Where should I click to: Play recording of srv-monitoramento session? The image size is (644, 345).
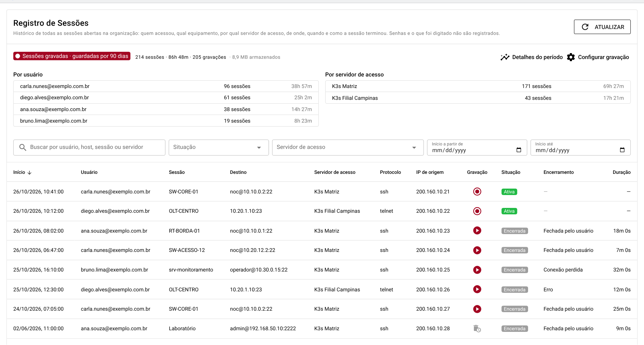pyautogui.click(x=477, y=270)
